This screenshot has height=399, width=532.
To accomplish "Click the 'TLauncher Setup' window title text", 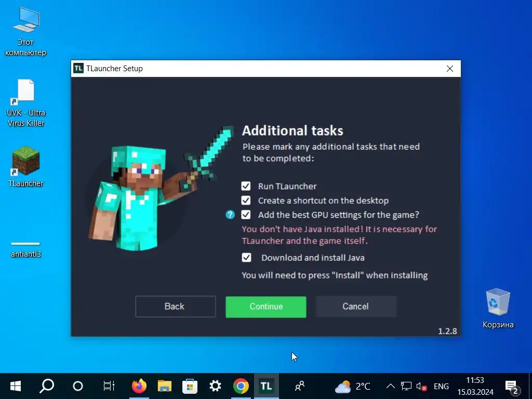I will pyautogui.click(x=114, y=69).
